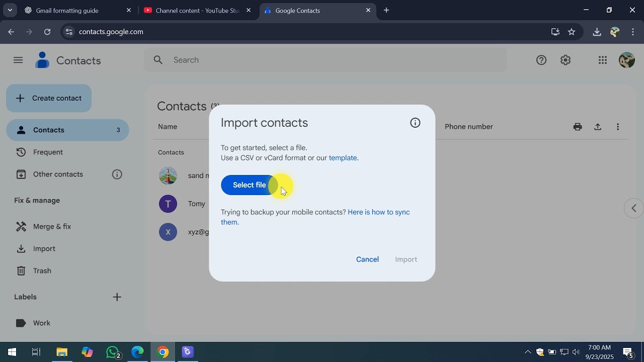The height and width of the screenshot is (362, 644).
Task: Switch to YouTube Studio Channel content tab
Action: click(x=197, y=10)
